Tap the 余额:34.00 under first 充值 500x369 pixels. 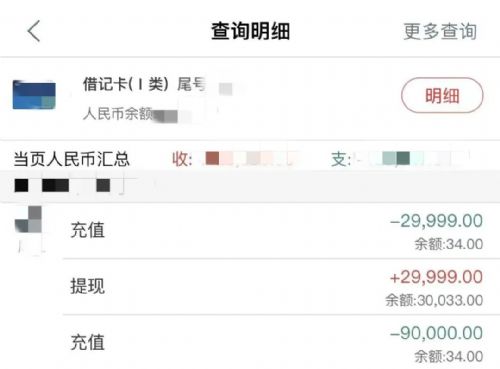click(449, 244)
